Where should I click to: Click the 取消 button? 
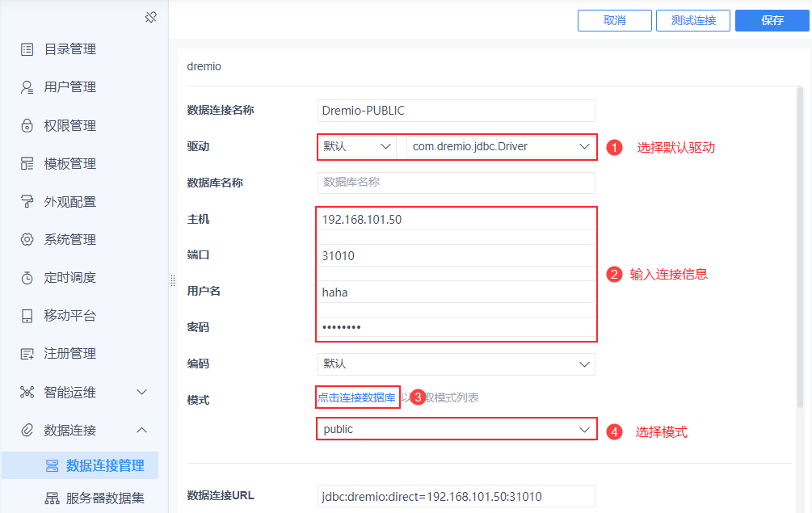(615, 21)
